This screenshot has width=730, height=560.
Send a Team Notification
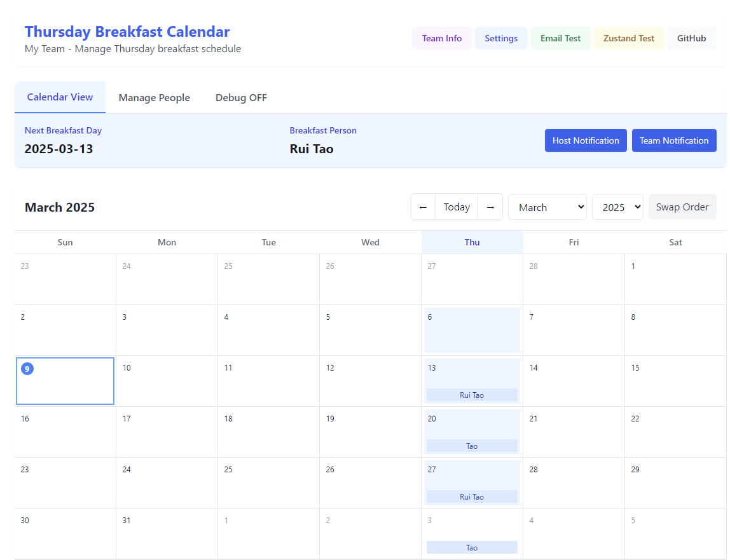[673, 140]
